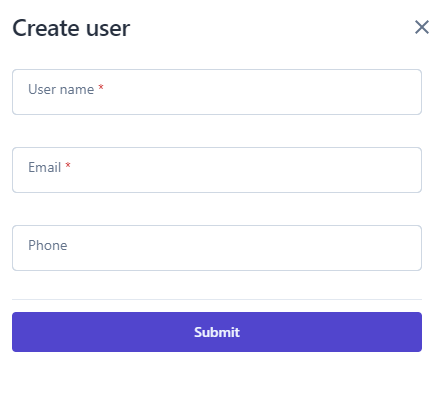This screenshot has width=438, height=399.
Task: Click the word "Create" in the title
Action: [x=46, y=28]
